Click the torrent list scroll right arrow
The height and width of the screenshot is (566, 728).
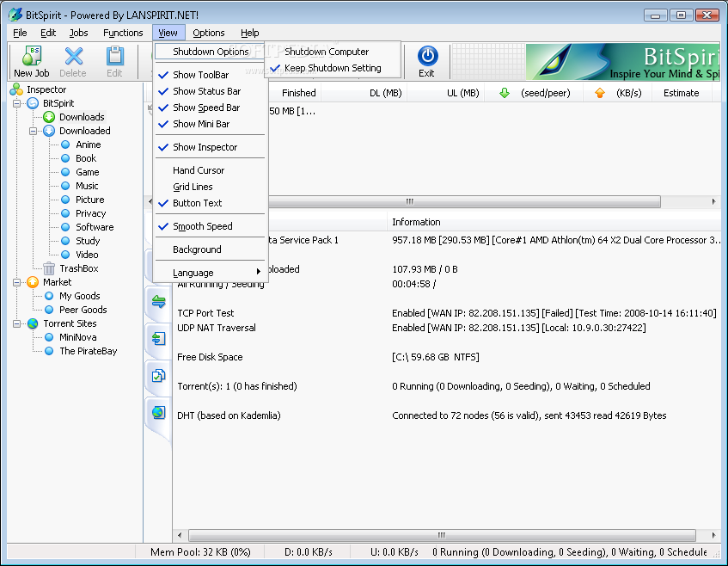[713, 201]
